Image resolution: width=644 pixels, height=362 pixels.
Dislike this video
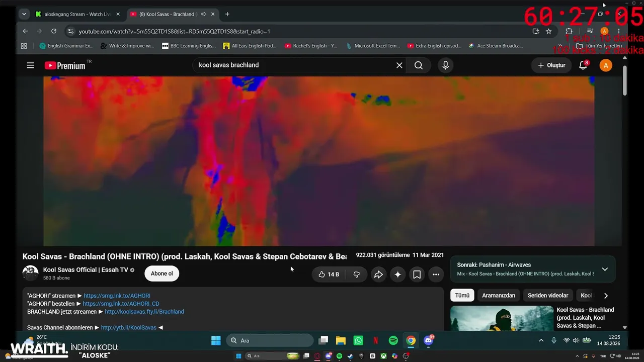[x=356, y=275]
